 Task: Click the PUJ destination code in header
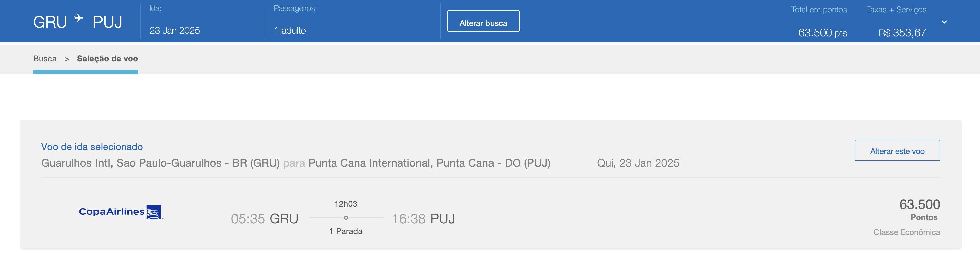pos(107,22)
